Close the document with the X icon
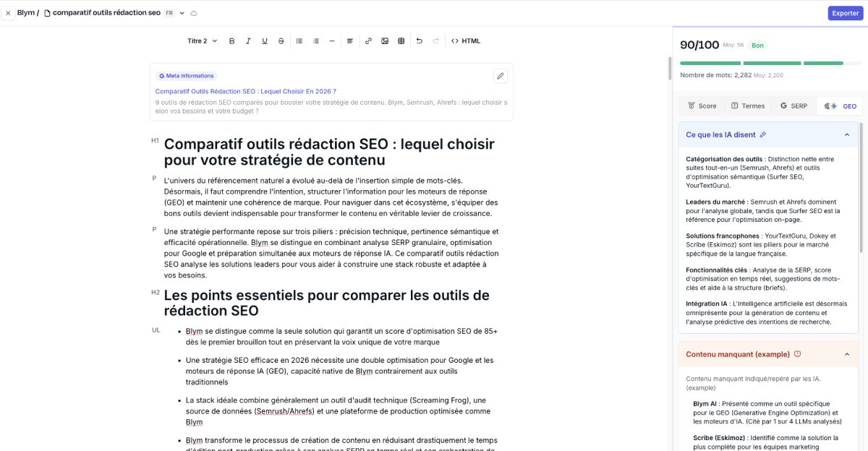868x451 pixels. click(8, 13)
